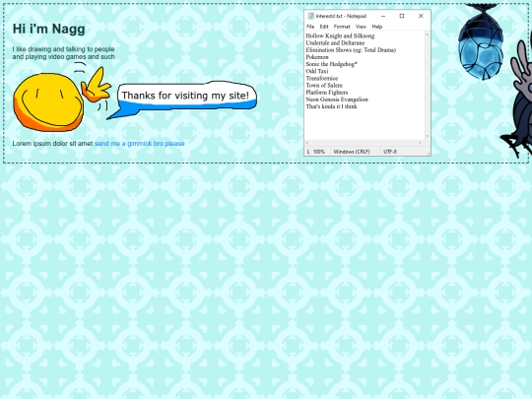Click the 'Hi i'm Nagg' heading
The height and width of the screenshot is (399, 532).
point(49,29)
